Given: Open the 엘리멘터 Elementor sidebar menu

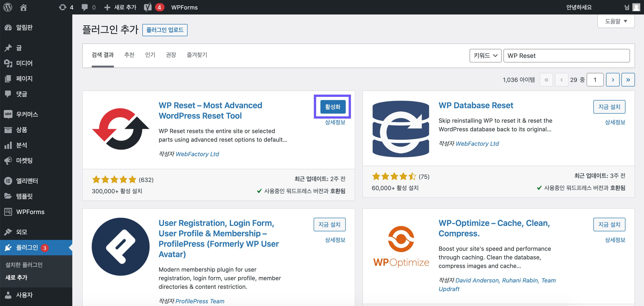Looking at the screenshot, I should pos(27,181).
